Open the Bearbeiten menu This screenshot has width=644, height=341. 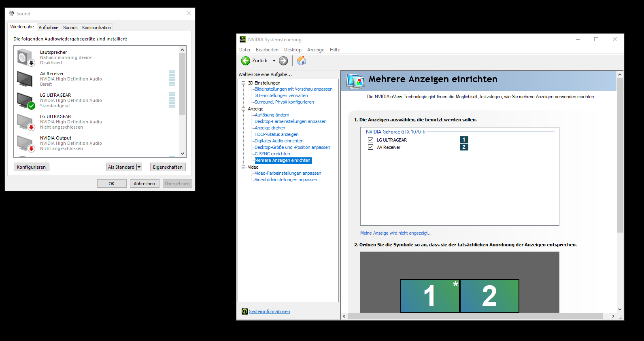point(267,50)
